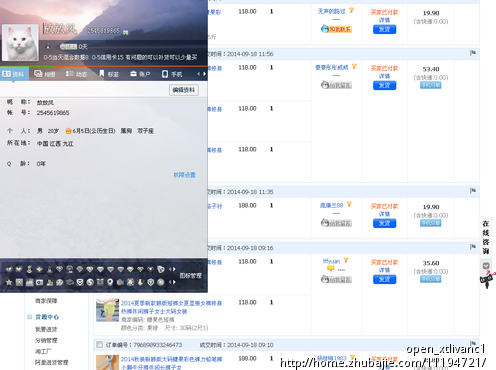
Task: Click the 188.00 price in the 11:35 order
Action: click(247, 205)
